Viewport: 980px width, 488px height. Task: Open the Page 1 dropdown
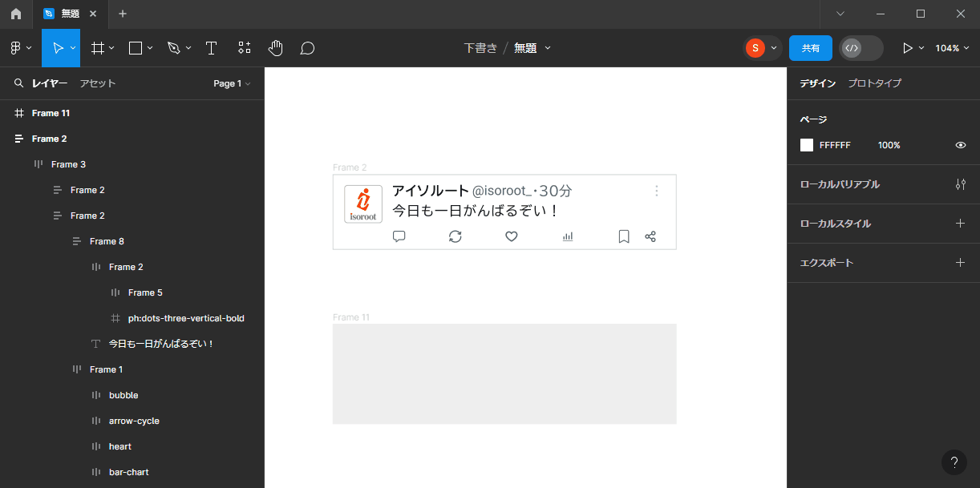232,83
